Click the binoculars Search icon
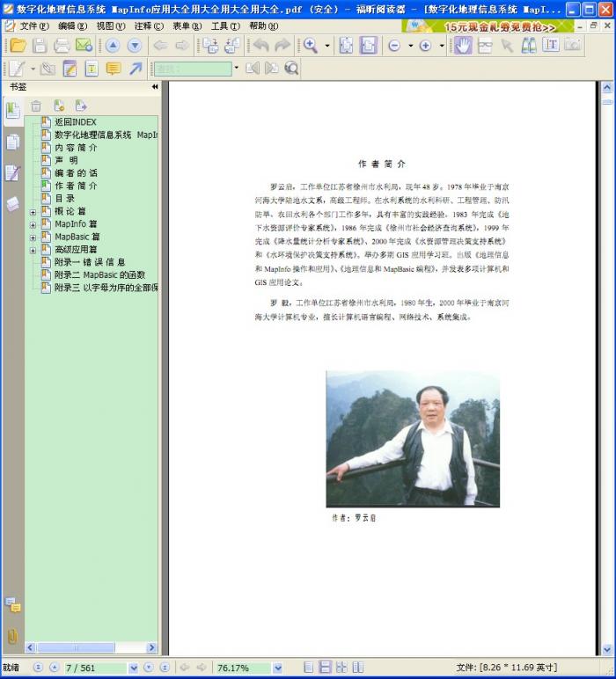Image resolution: width=616 pixels, height=679 pixels. tap(529, 45)
